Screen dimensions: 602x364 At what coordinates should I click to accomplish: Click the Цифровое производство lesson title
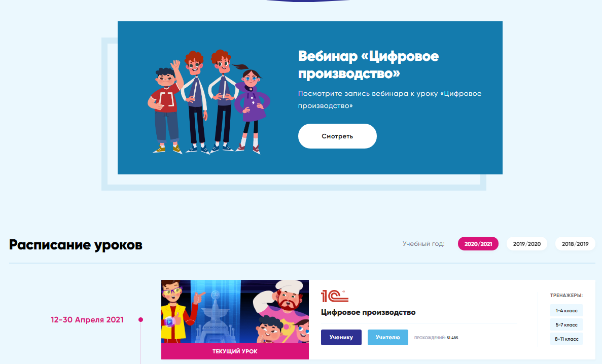(368, 312)
